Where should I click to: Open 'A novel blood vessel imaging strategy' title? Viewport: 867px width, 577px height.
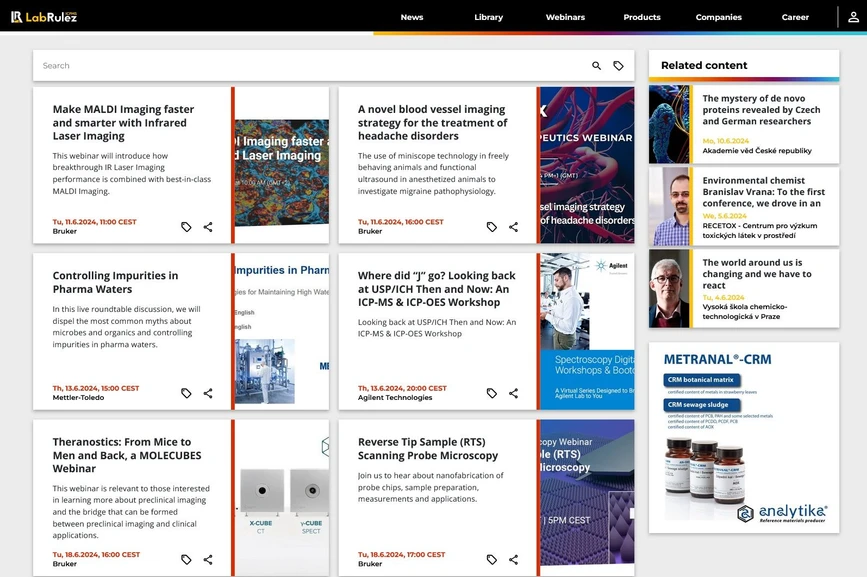coord(432,123)
